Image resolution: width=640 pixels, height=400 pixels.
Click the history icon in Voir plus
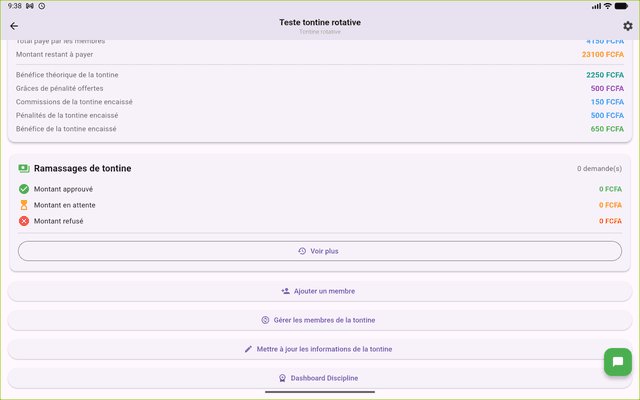[x=302, y=251]
